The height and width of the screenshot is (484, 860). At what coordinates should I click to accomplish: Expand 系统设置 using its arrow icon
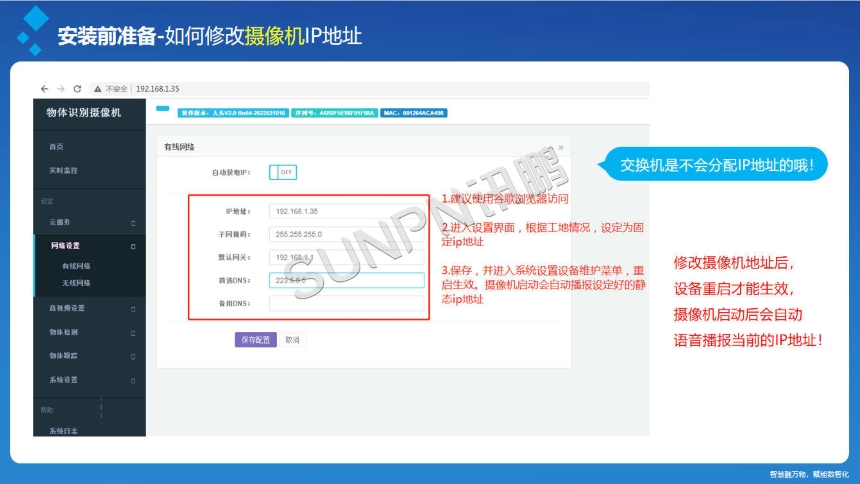point(133,381)
